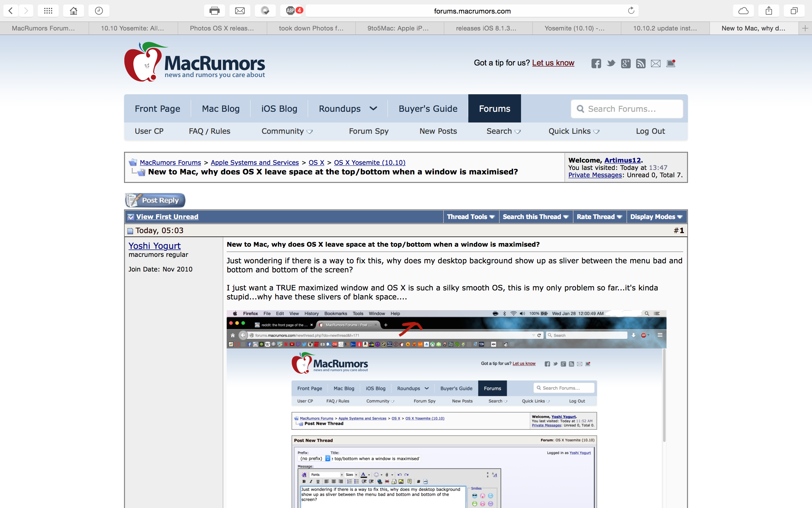Viewport: 812px width, 508px height.
Task: Switch to the 10.10.2 update inst tab
Action: click(x=665, y=28)
